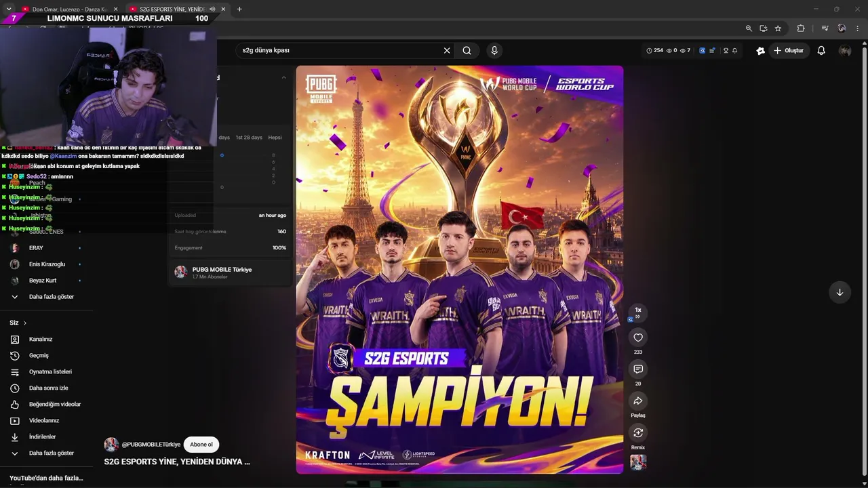Open the short's title 'S2G ESPORTS YİNE, YENİDEN DÜNYA'

coord(177,462)
